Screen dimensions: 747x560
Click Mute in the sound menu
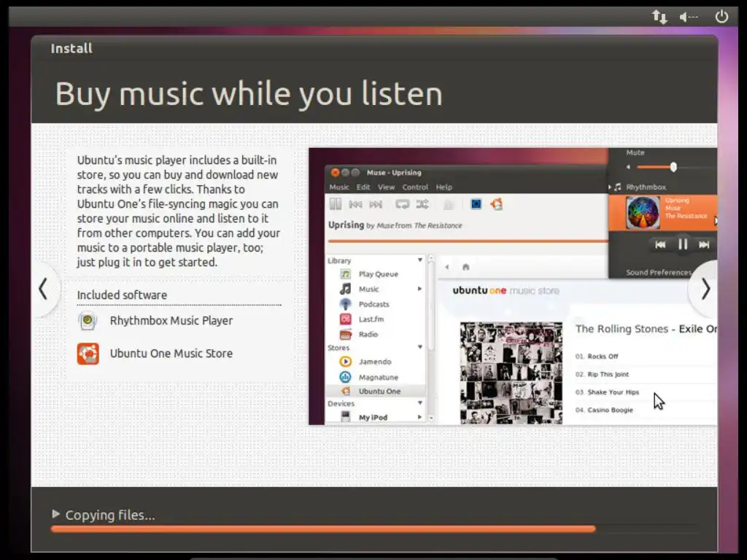[x=635, y=152]
